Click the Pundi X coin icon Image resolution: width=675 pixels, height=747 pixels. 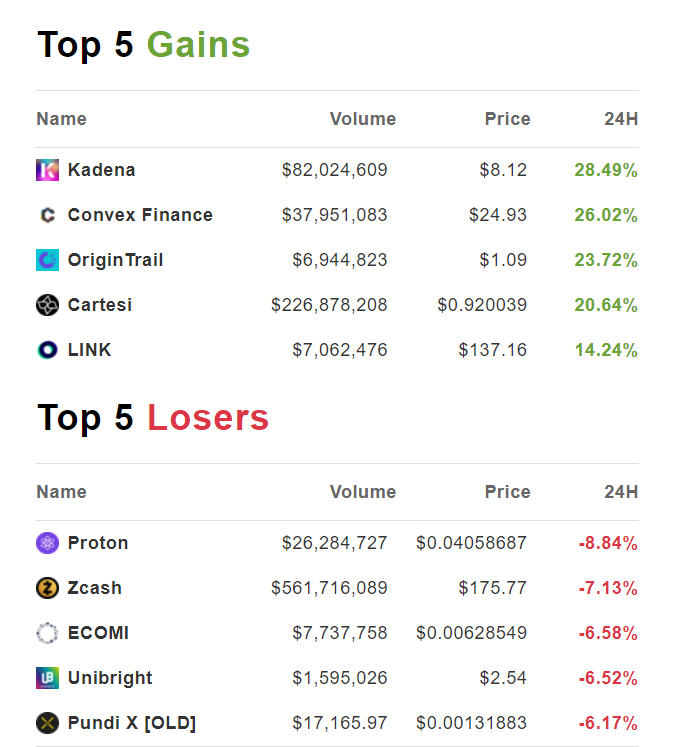coord(47,723)
